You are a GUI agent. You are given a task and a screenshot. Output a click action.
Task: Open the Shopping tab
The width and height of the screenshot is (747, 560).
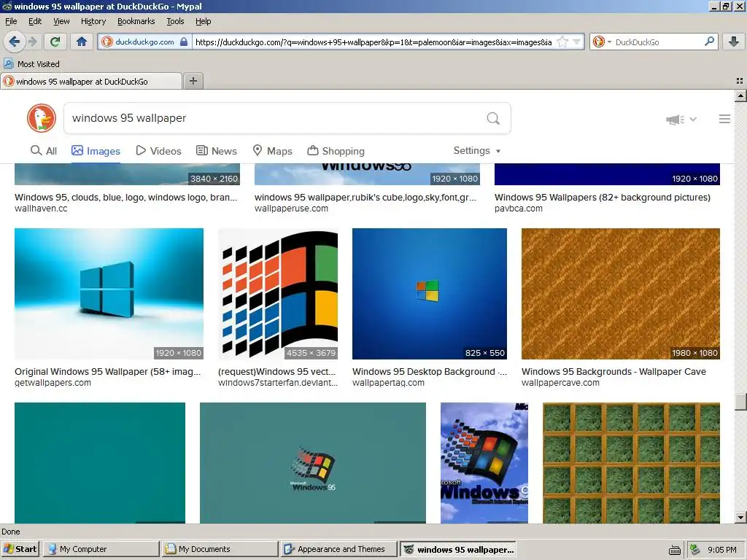pos(336,151)
